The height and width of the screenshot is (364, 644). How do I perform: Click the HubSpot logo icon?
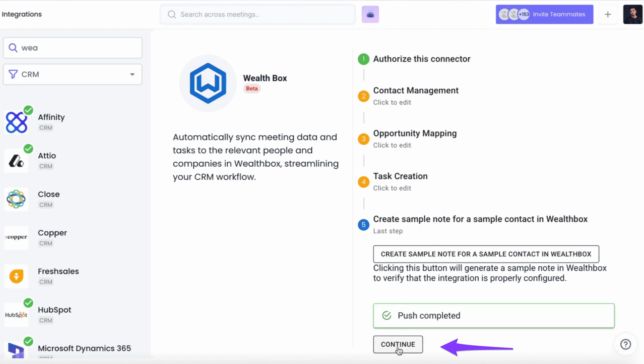point(16,315)
